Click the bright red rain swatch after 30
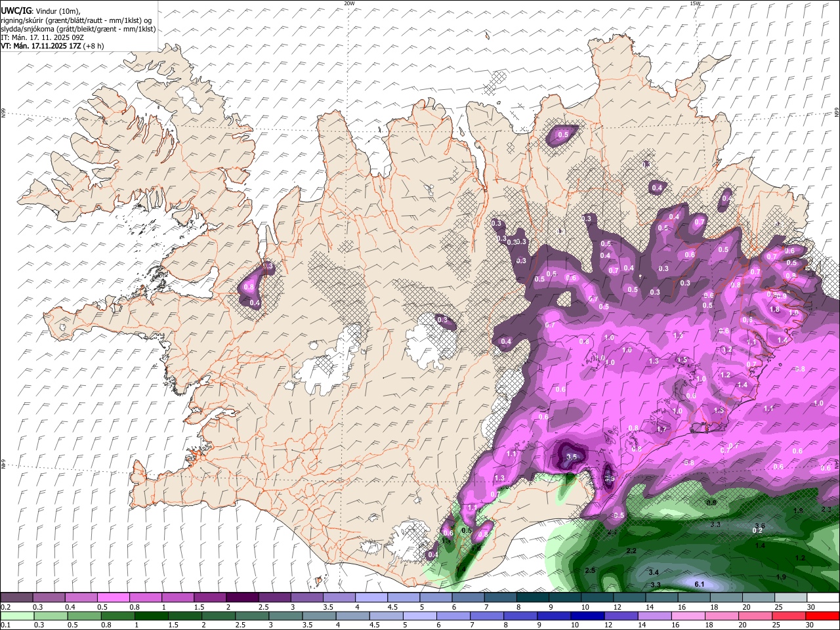 point(823,616)
